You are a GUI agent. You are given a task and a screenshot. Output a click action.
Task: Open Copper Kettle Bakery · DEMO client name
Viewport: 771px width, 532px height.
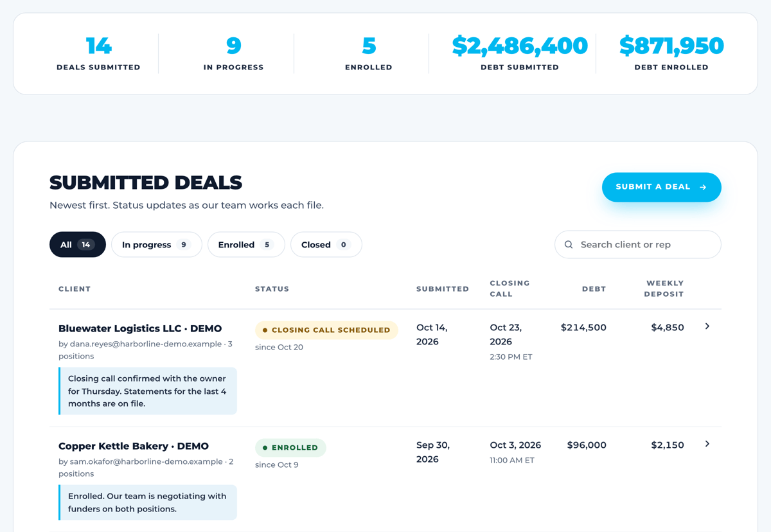[134, 446]
